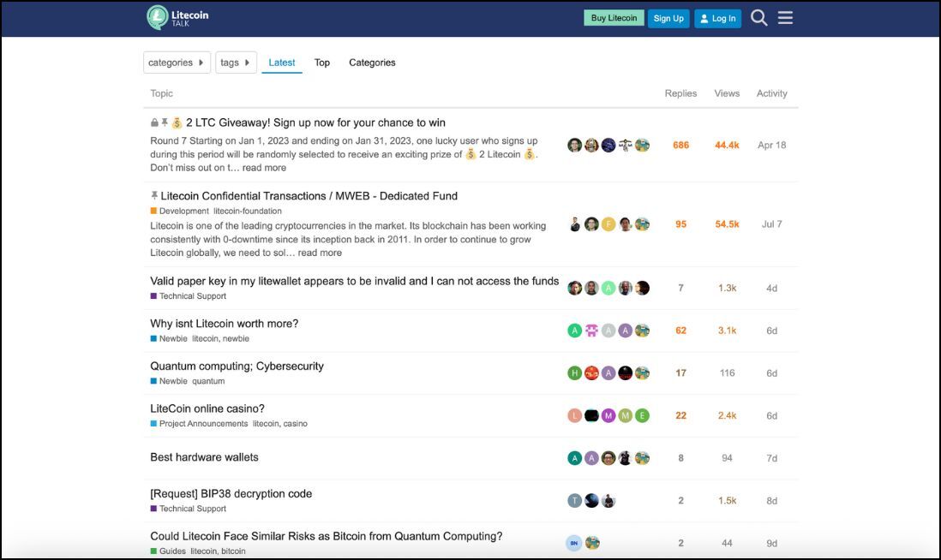Click the Sign Up button

pyautogui.click(x=668, y=19)
